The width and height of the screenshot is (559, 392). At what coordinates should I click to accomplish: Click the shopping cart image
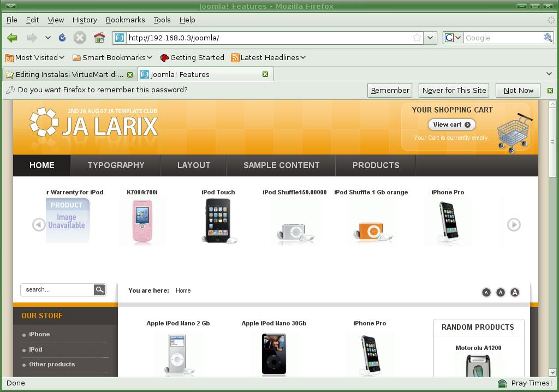(x=514, y=133)
